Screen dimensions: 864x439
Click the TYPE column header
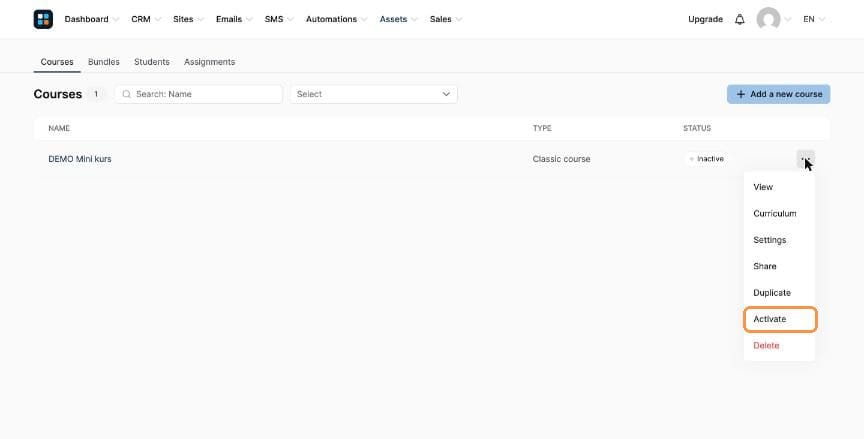click(x=542, y=128)
